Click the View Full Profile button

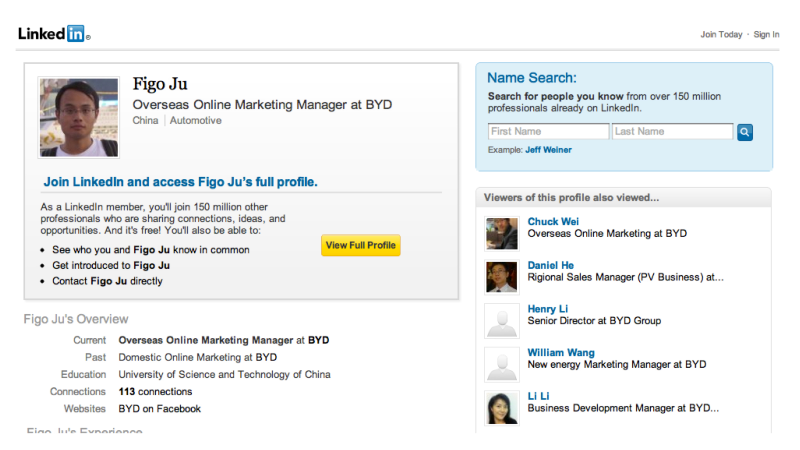[361, 245]
